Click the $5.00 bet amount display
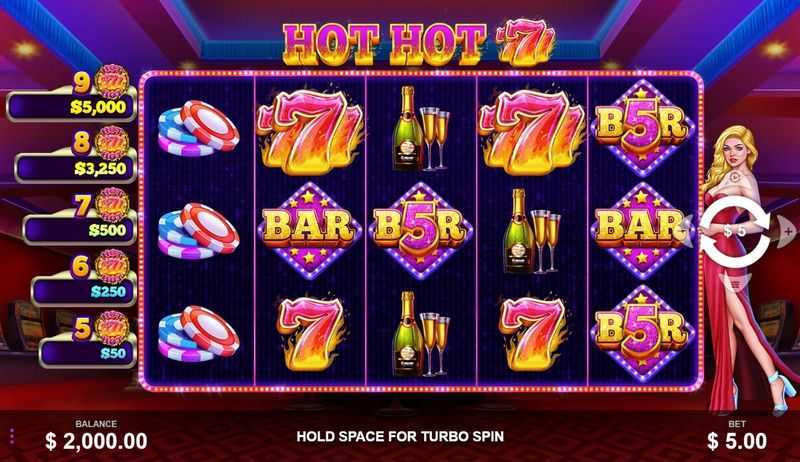Screen dimensions: 800x462 click(x=737, y=441)
